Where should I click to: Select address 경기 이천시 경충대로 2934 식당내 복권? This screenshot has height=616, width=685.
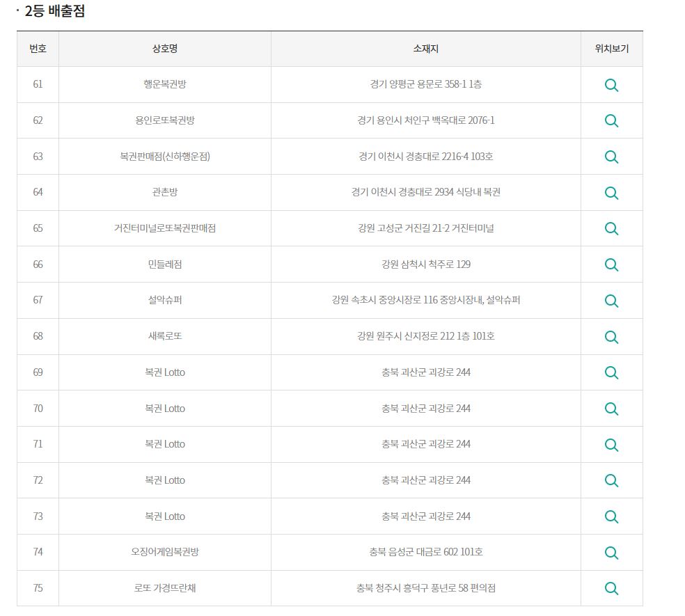425,192
